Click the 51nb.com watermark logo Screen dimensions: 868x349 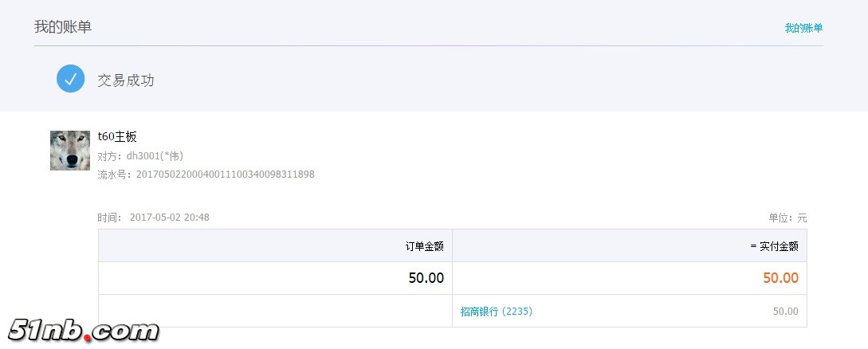click(84, 330)
